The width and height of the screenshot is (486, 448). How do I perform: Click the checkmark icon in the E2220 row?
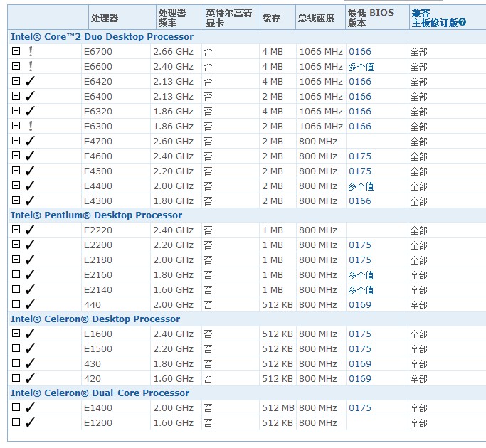tap(30, 230)
